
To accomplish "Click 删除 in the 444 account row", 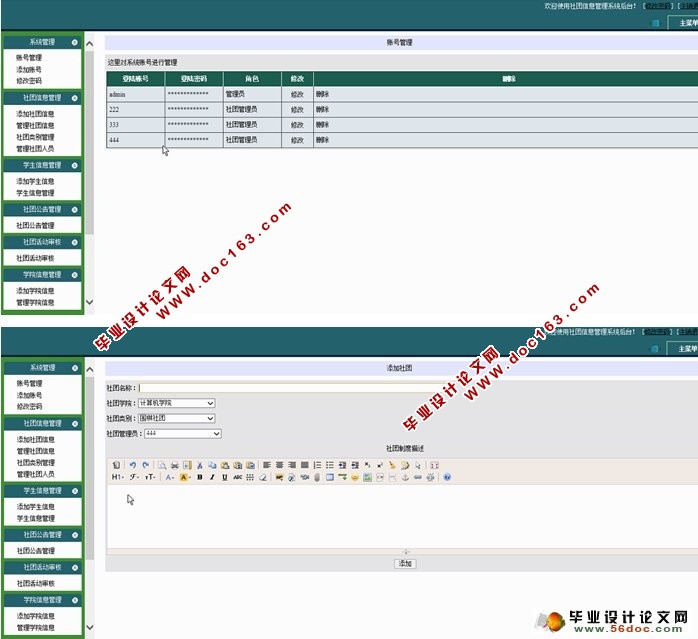I will [x=322, y=140].
